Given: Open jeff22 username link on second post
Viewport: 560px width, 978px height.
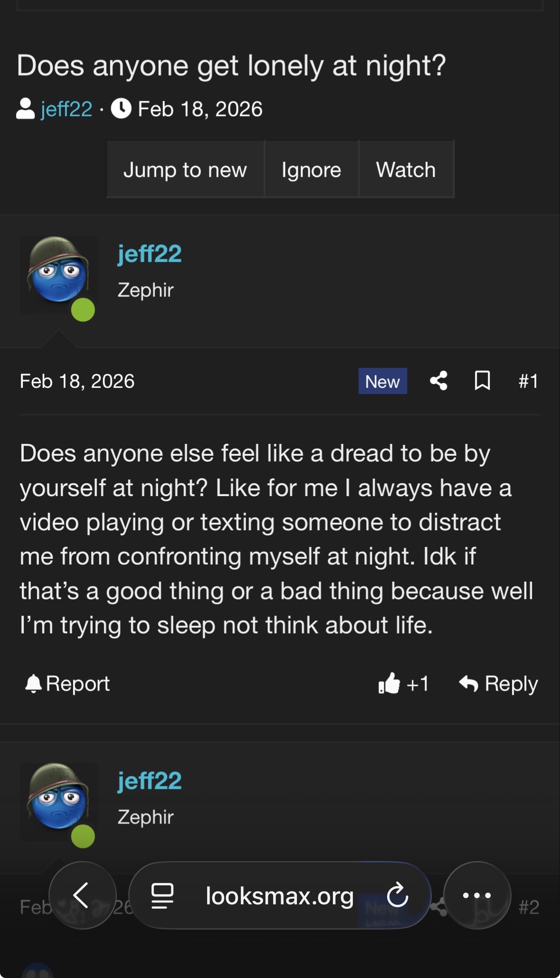Looking at the screenshot, I should 150,781.
